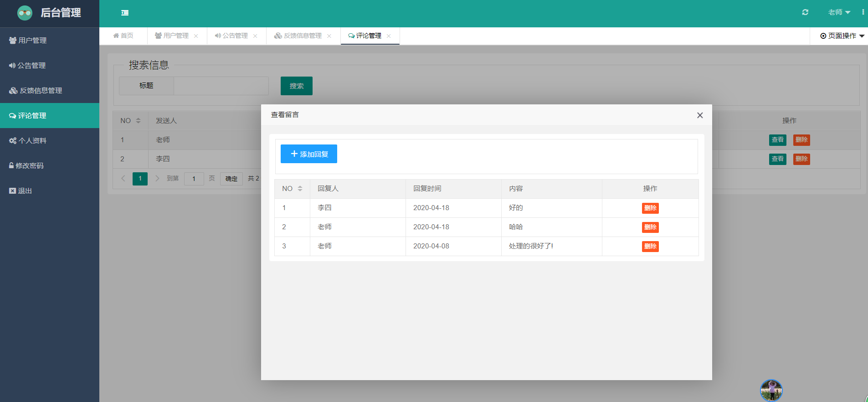Close the 用户管理 tab
Image resolution: width=868 pixels, height=402 pixels.
(x=196, y=36)
